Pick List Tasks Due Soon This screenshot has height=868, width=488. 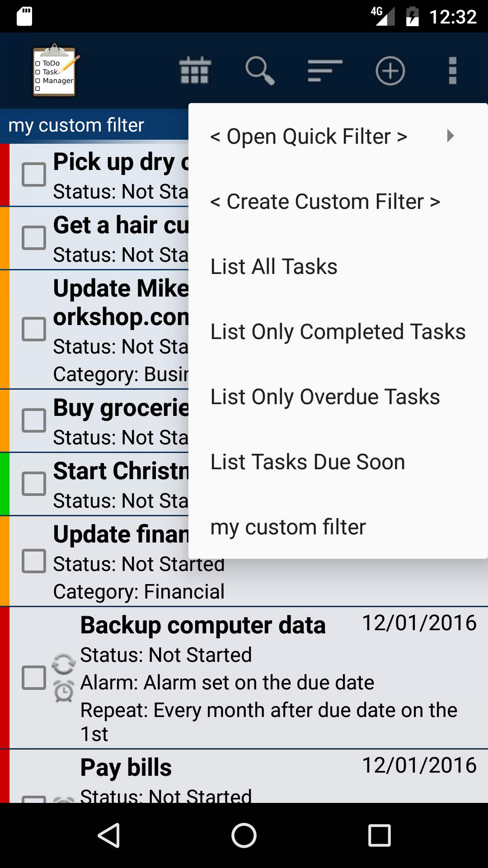click(308, 462)
